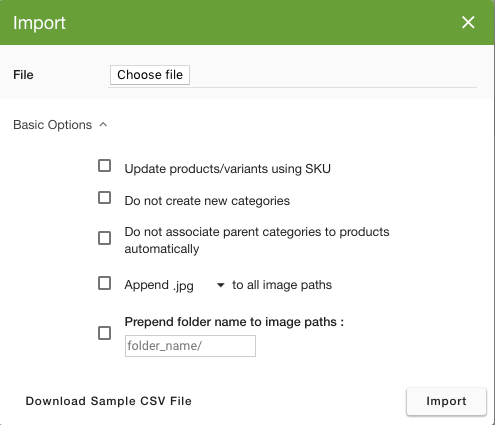The width and height of the screenshot is (495, 425).
Task: Select the Do not associate parent categories label
Action: coord(257,240)
